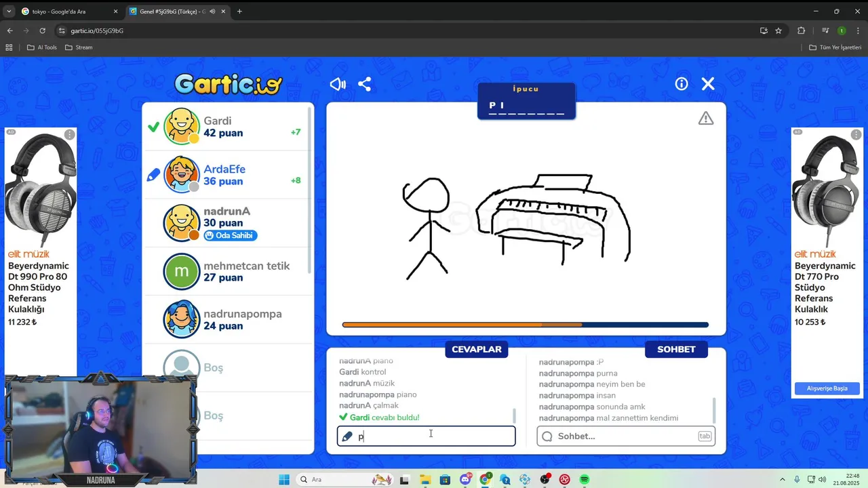Click nadrunA's player avatar

tap(181, 223)
